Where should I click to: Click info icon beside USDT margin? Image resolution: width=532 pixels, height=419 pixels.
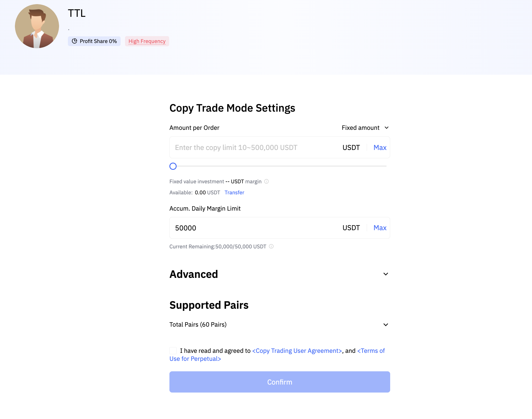point(266,181)
